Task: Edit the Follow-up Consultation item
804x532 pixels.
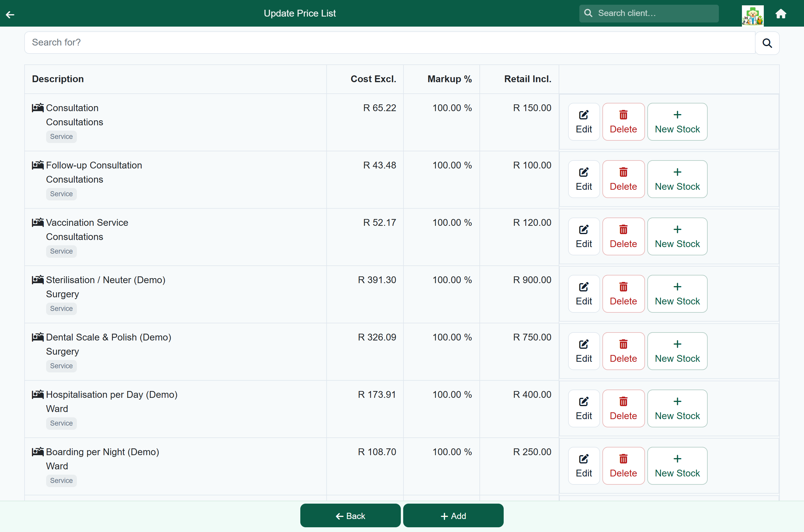Action: coord(584,179)
